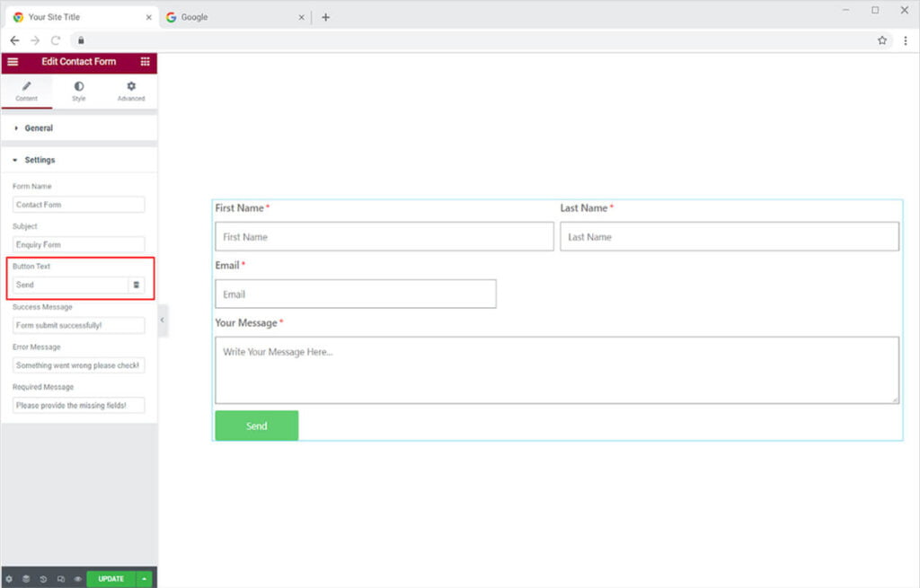Switch to the Advanced tab
The image size is (920, 588).
pyautogui.click(x=131, y=91)
